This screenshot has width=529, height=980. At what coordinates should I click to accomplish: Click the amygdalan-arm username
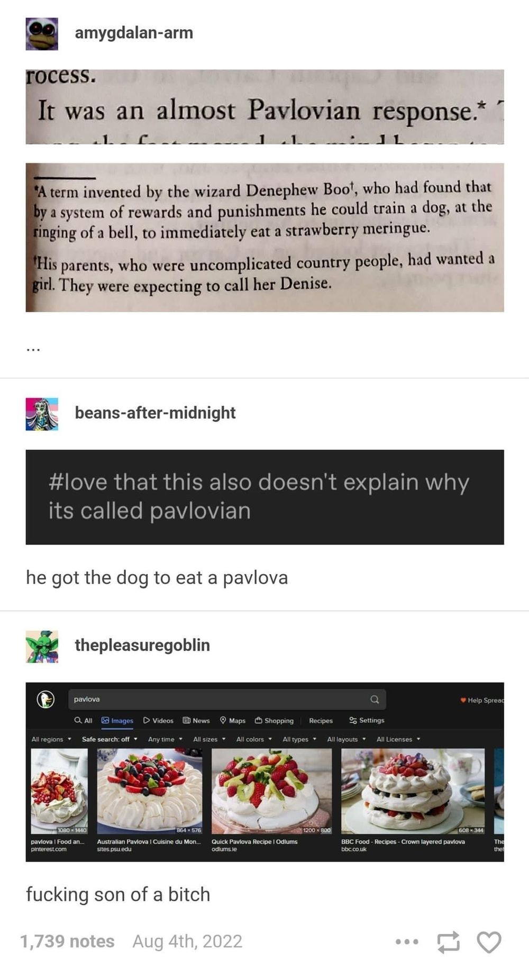point(134,33)
